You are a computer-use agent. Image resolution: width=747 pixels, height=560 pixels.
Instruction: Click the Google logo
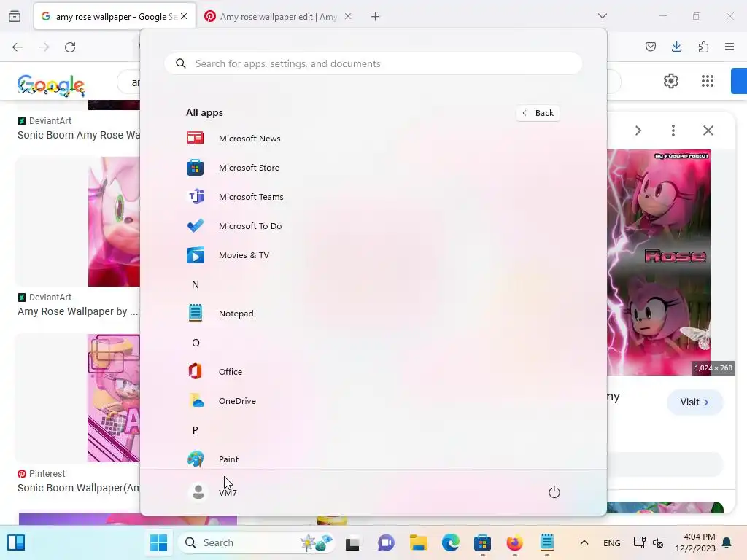(51, 85)
